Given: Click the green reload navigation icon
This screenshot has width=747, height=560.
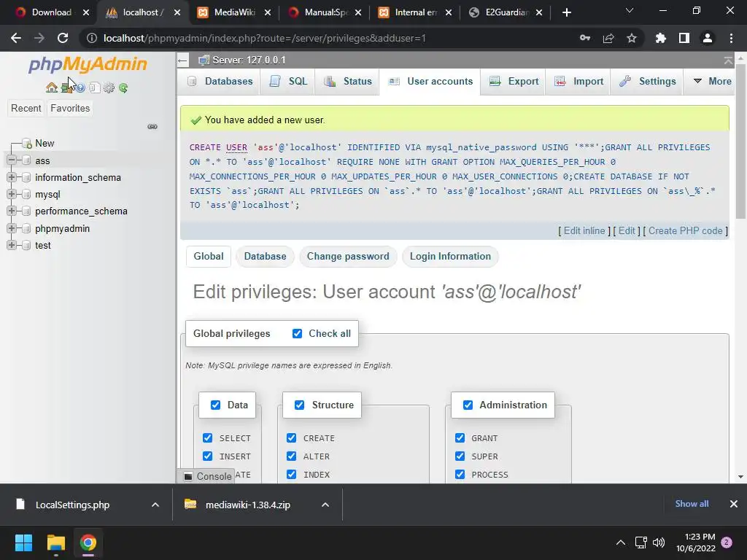Looking at the screenshot, I should (123, 87).
